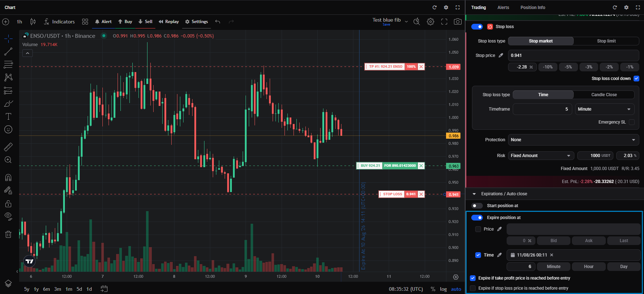Click the magnet mode icon
The height and width of the screenshot is (294, 644).
point(8,177)
